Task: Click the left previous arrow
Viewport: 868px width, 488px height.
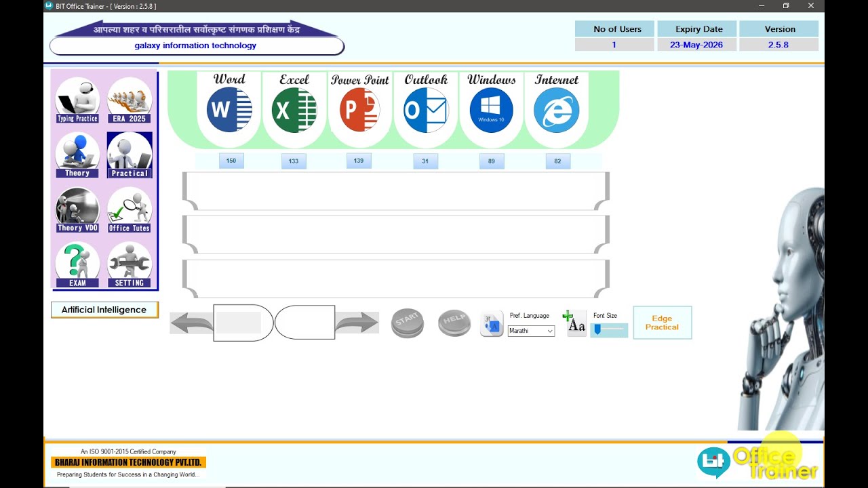Action: (x=191, y=323)
